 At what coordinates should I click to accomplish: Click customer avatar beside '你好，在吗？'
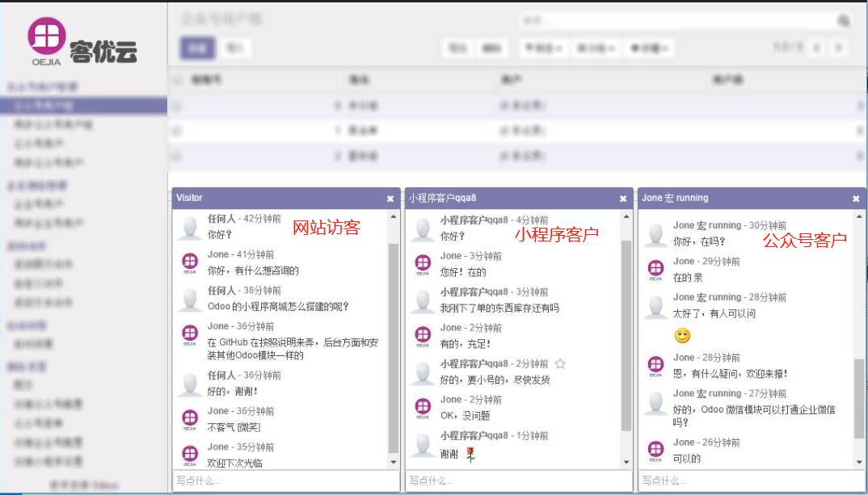click(655, 234)
